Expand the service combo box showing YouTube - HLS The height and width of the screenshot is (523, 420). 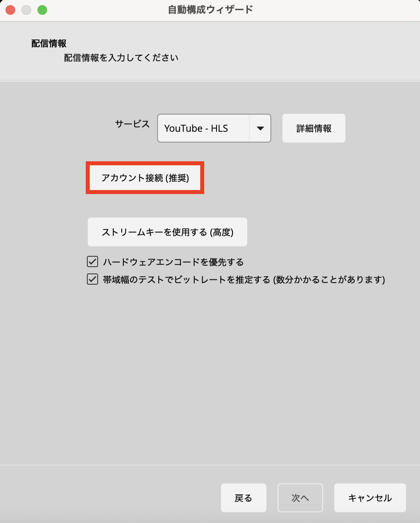click(x=214, y=128)
